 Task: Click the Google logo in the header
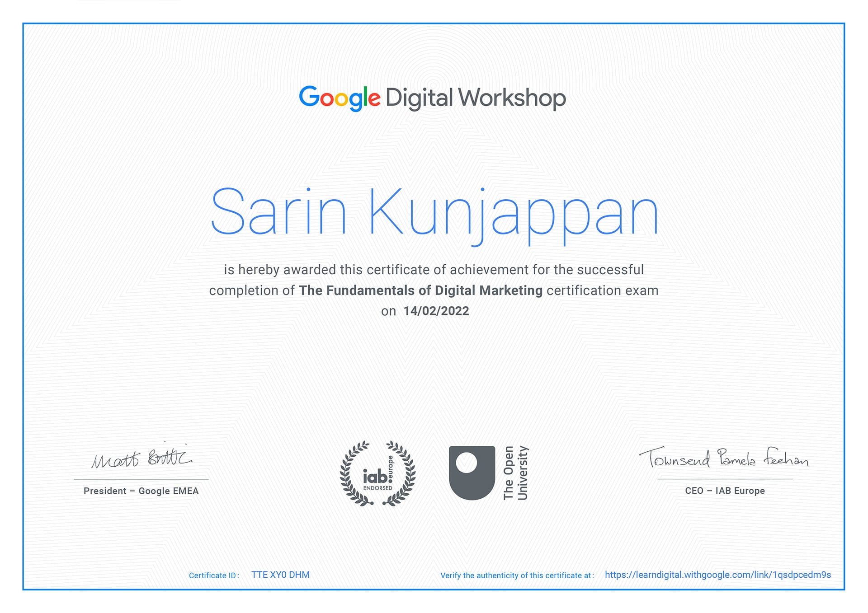click(340, 98)
